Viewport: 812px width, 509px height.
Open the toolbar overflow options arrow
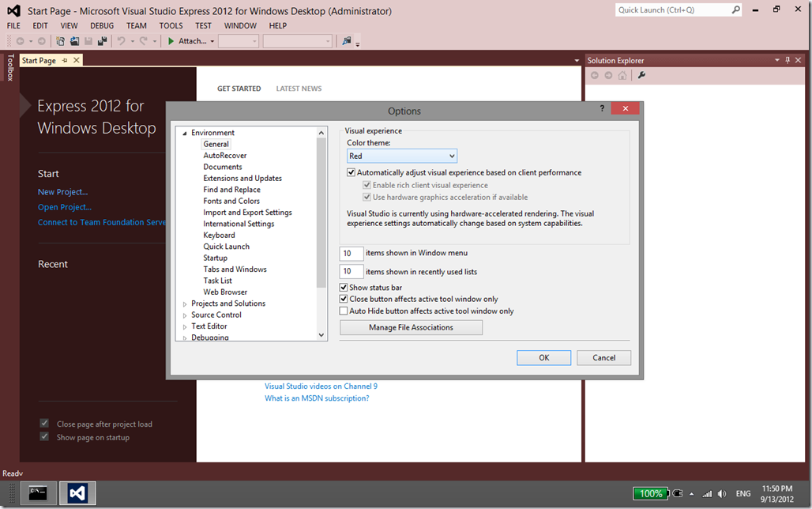pos(357,44)
